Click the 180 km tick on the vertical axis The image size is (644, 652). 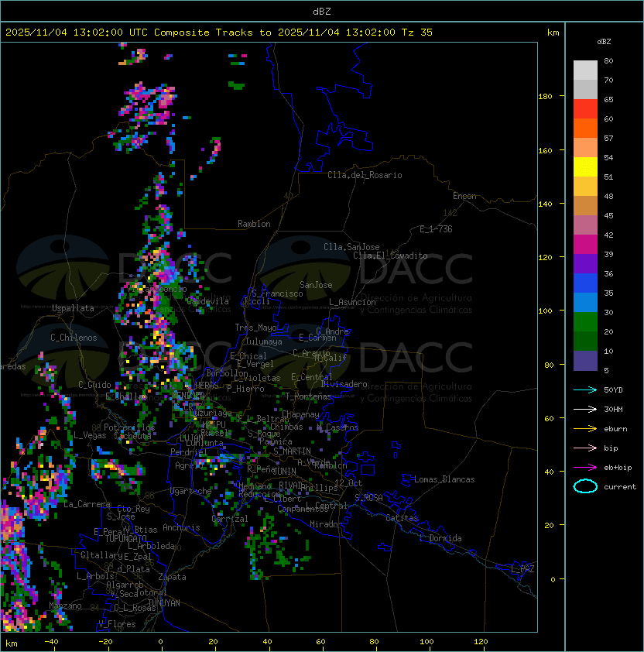click(x=545, y=97)
